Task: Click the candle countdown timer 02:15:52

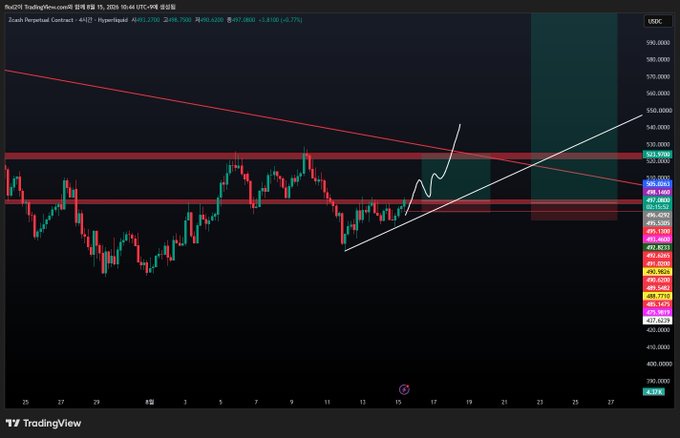Action: [x=657, y=207]
